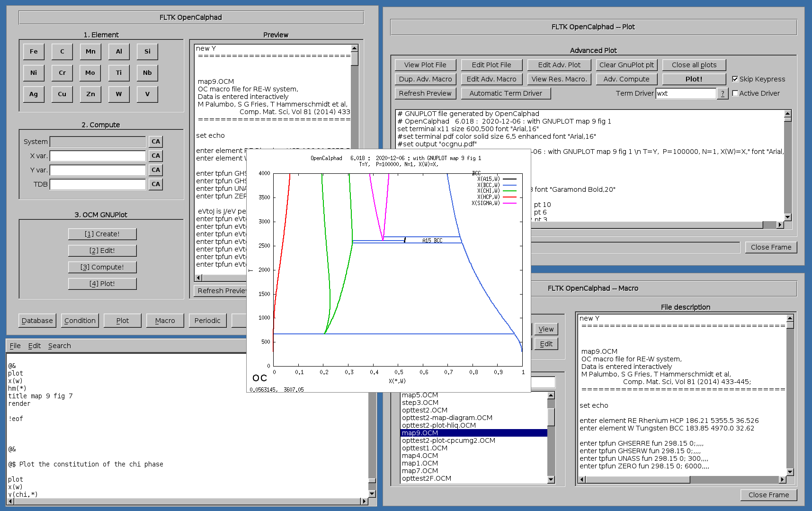Select the Fe element button

(34, 52)
